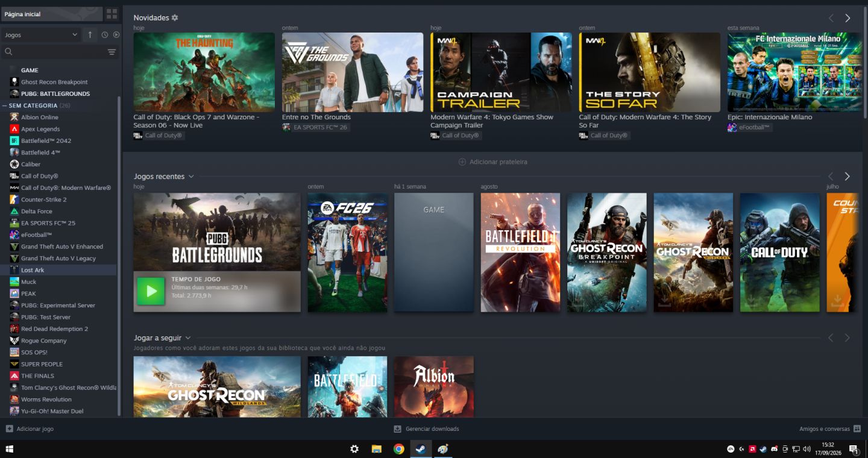Toggle the ready-to-play filter icon

(116, 35)
